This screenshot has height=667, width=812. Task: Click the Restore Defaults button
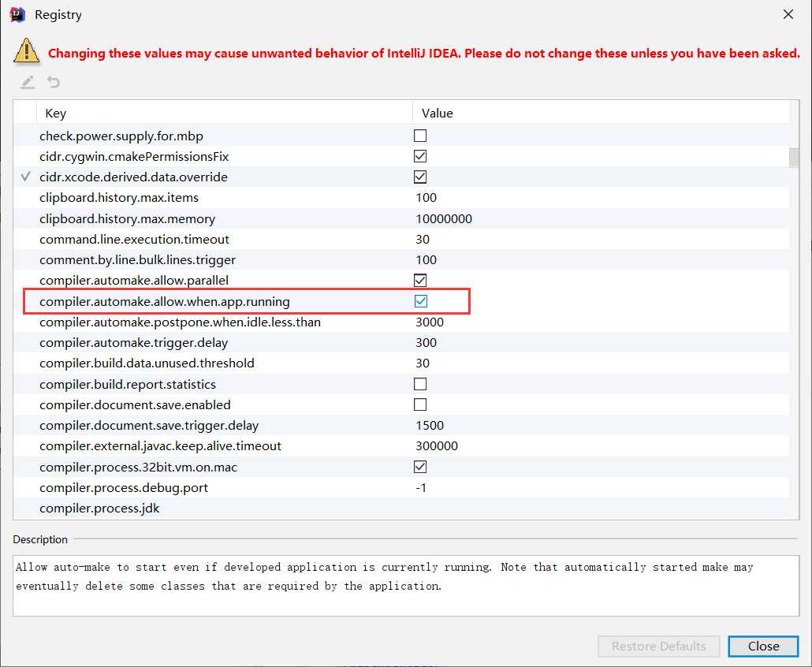[659, 647]
